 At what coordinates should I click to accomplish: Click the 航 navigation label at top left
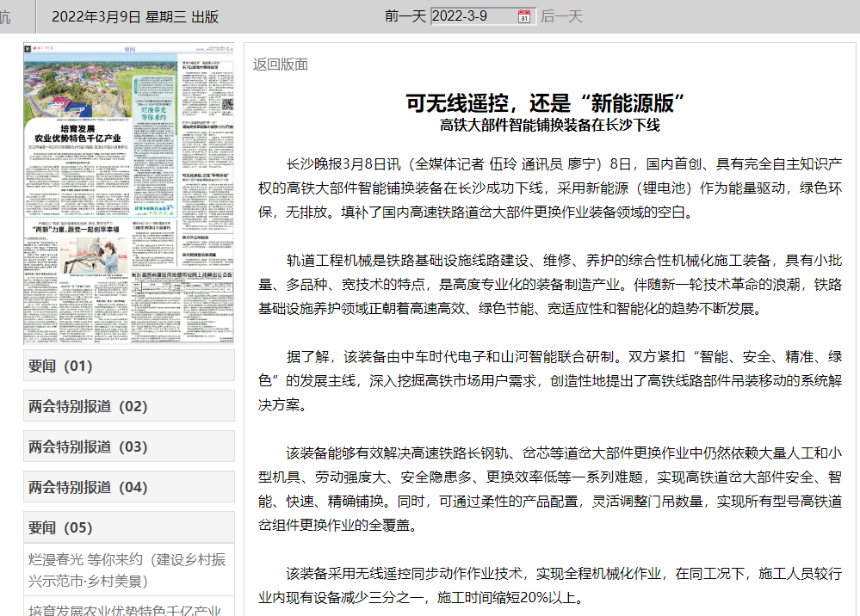7,15
